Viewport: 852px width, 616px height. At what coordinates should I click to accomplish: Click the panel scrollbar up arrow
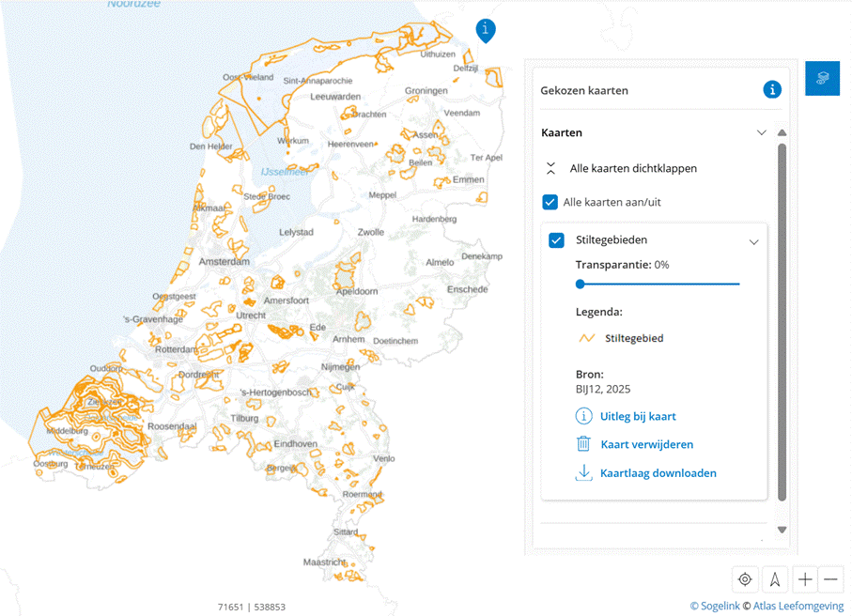tap(782, 133)
